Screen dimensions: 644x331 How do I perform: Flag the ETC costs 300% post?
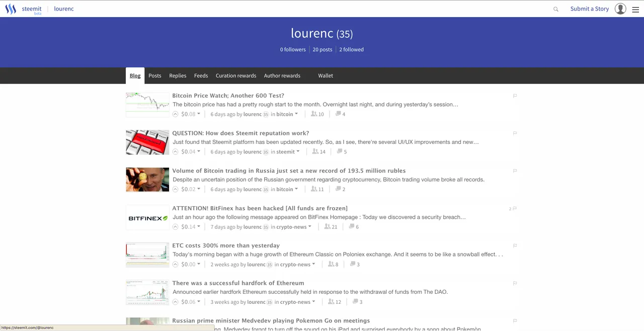click(515, 245)
